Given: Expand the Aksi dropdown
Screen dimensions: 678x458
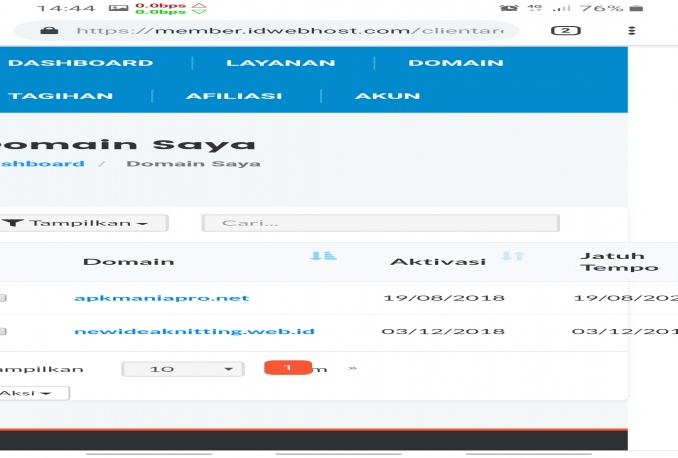Looking at the screenshot, I should click(x=32, y=393).
